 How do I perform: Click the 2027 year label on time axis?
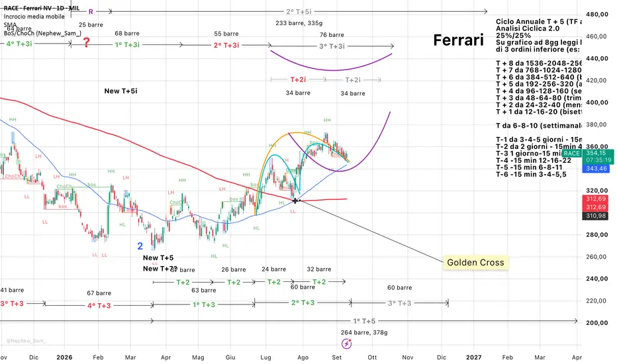point(474,357)
